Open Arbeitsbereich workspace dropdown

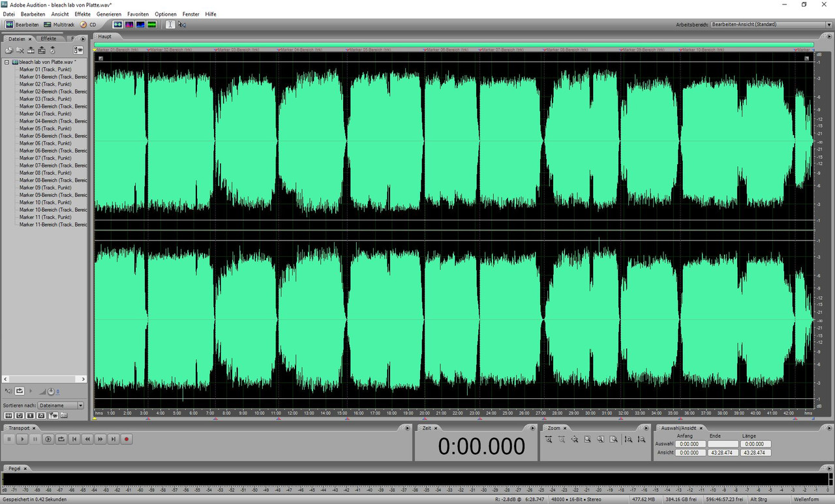point(771,24)
